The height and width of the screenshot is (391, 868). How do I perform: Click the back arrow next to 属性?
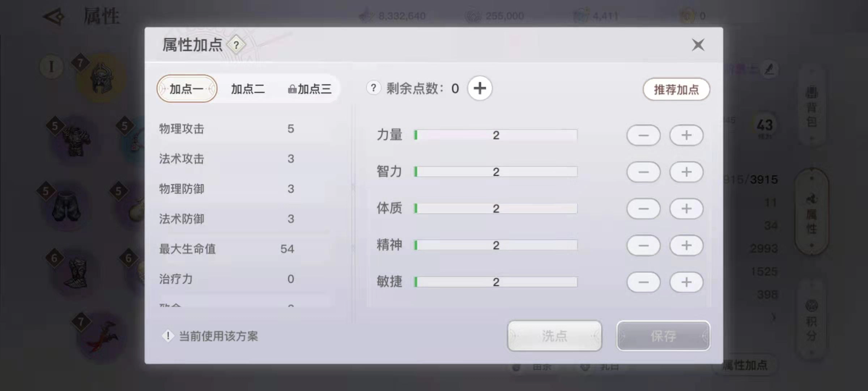(x=54, y=17)
